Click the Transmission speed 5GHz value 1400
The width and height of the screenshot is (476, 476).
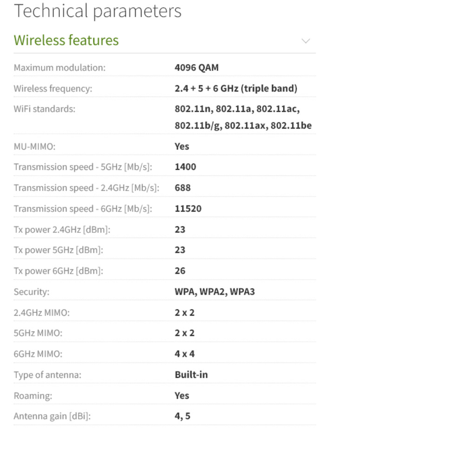tap(185, 166)
